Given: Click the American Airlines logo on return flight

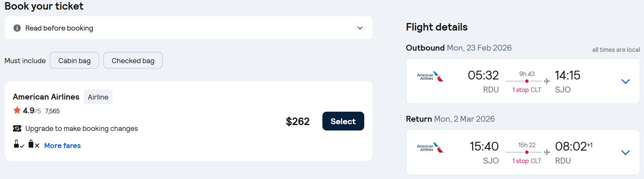Looking at the screenshot, I should (430, 148).
